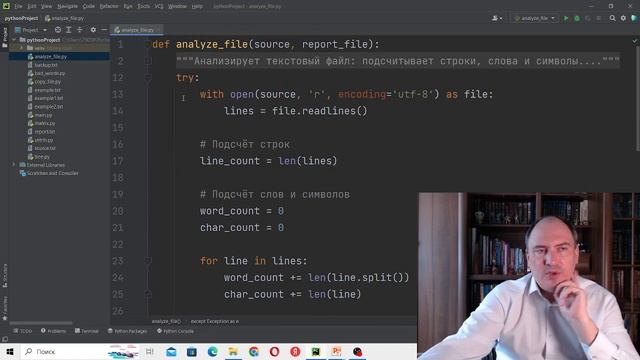Image resolution: width=640 pixels, height=360 pixels.
Task: Open the Navigate menu
Action: [67, 6]
